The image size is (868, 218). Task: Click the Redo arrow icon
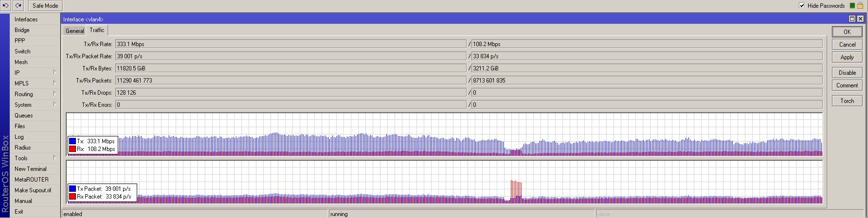pos(18,5)
